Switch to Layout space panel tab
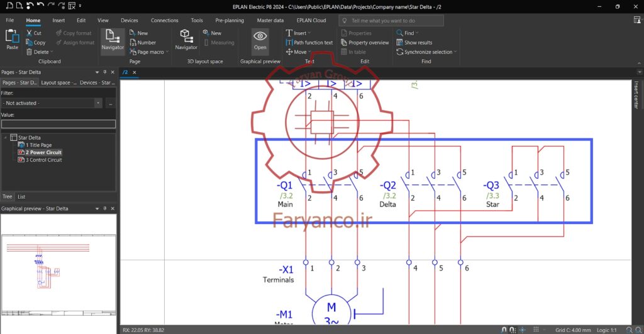644x334 pixels. (58, 82)
